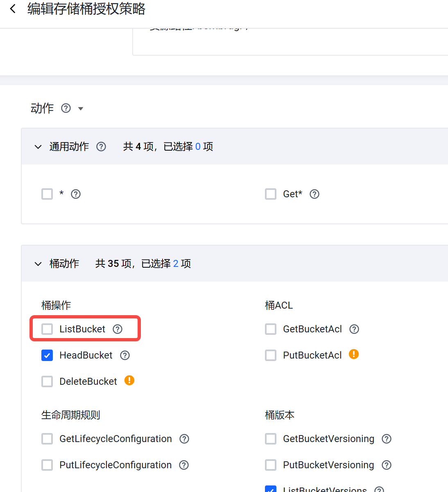Viewport: 448px width, 492px height.
Task: Check the PutBucketAcl checkbox
Action: click(271, 355)
